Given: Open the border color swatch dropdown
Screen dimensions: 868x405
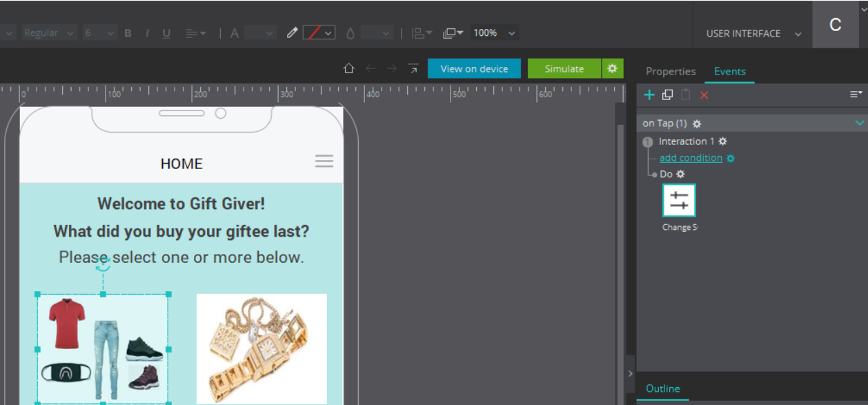Looking at the screenshot, I should [328, 33].
